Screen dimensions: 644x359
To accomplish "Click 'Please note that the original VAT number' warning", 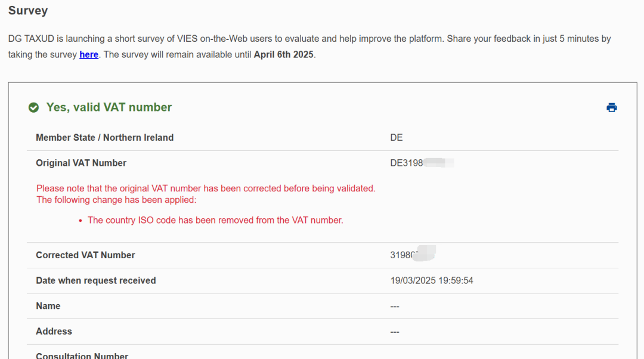I will pyautogui.click(x=206, y=188).
